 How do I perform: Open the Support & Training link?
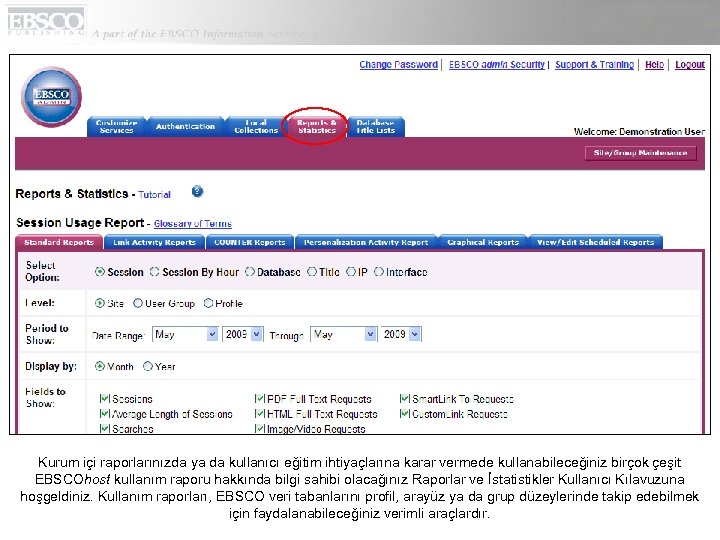click(595, 65)
